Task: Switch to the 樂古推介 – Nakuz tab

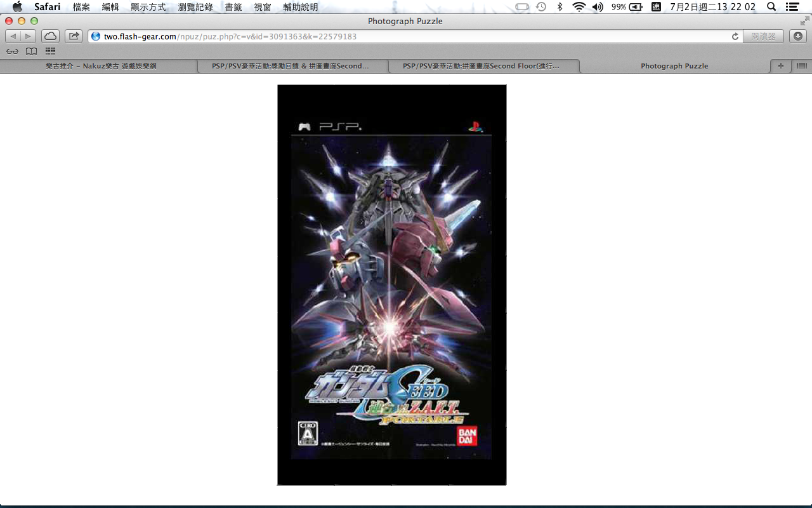Action: click(101, 65)
